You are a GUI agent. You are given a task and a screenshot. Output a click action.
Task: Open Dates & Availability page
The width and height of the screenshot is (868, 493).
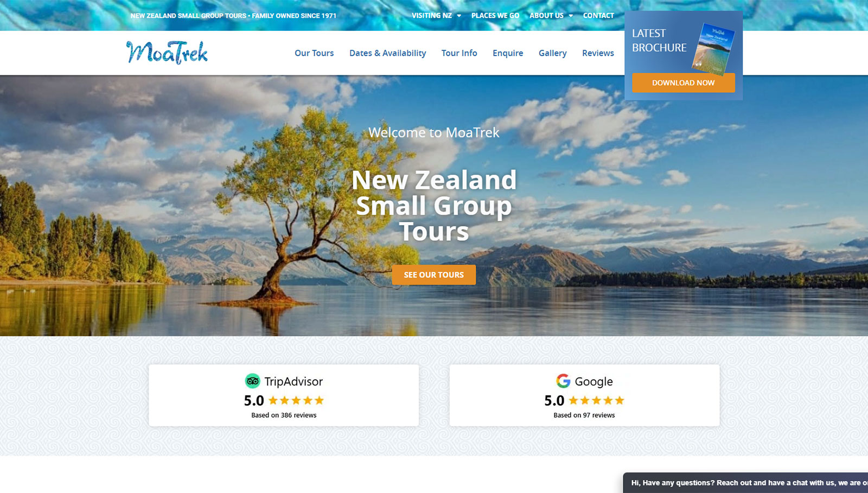(x=387, y=53)
